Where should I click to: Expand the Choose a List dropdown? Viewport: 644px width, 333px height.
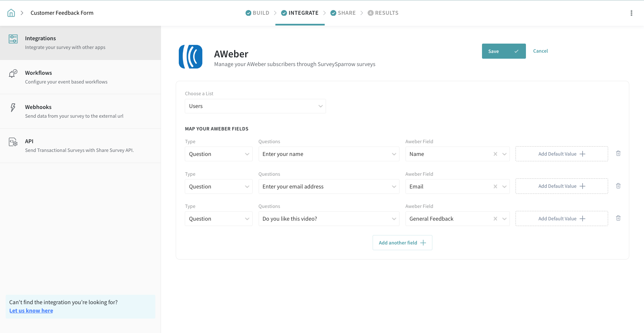coord(255,106)
